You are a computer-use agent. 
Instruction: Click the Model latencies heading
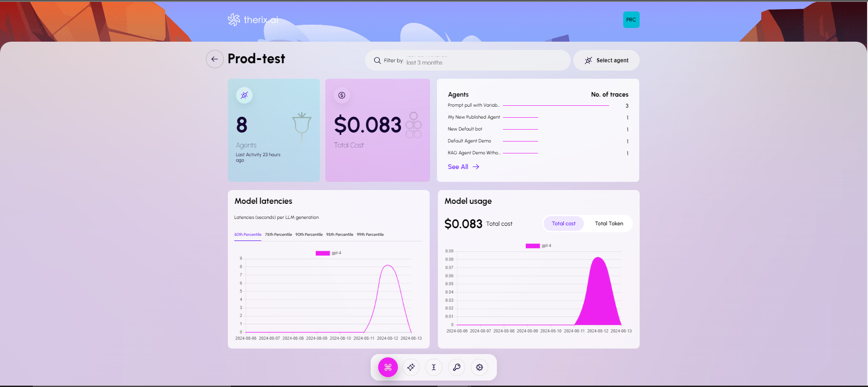click(263, 201)
